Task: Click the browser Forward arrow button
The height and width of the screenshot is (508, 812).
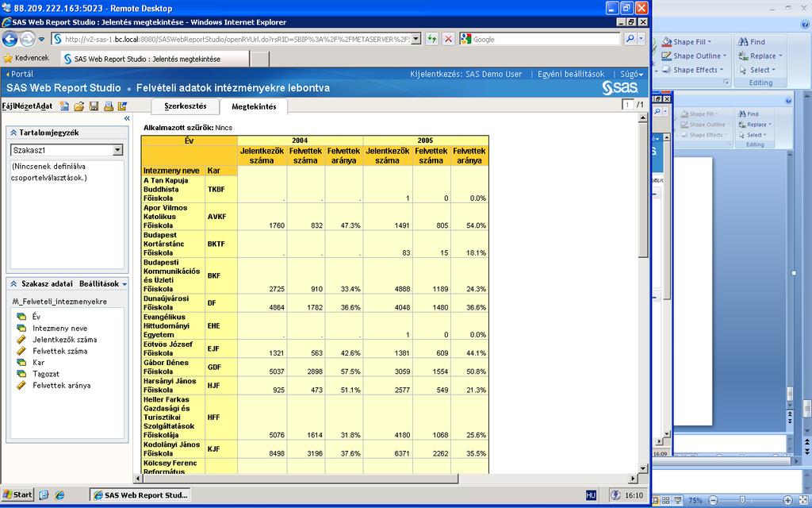Action: pyautogui.click(x=28, y=39)
